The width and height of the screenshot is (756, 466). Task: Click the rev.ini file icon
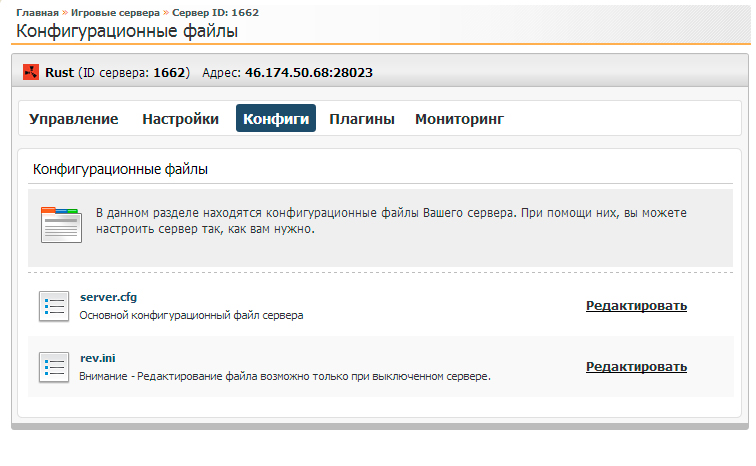point(53,366)
